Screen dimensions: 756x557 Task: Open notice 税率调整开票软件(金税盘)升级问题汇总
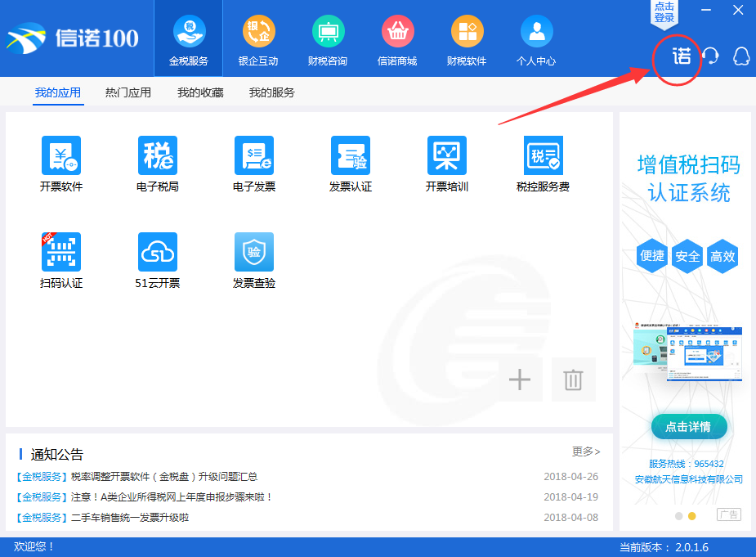coord(164,477)
